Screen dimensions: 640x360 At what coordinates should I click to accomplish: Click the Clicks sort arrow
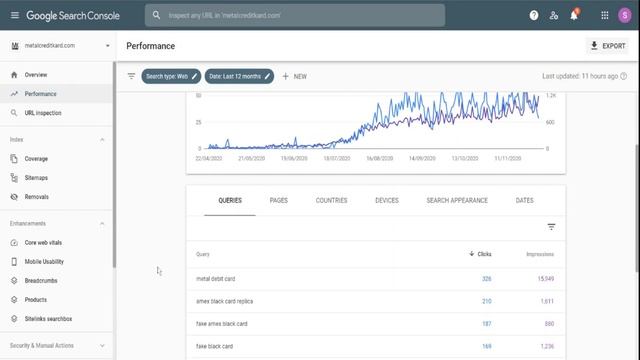coord(471,254)
